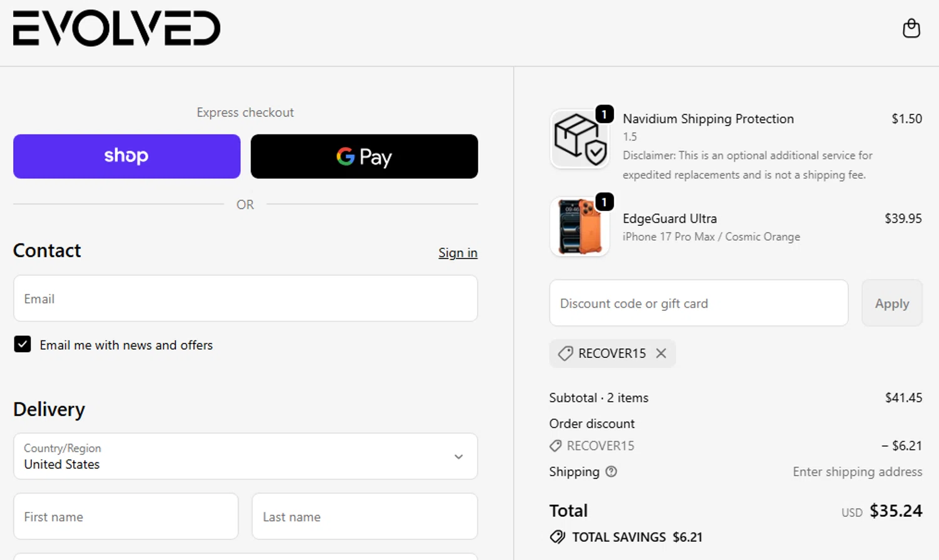Click the Subtotal · 2 items label
Viewport: 939px width, 560px height.
click(x=598, y=398)
